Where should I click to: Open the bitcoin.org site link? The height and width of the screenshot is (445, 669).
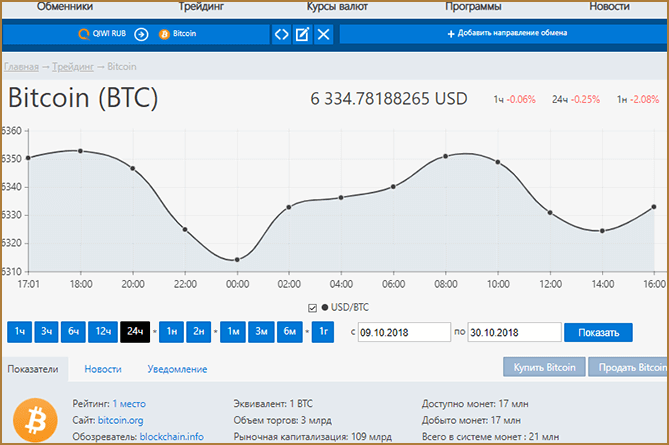point(120,420)
